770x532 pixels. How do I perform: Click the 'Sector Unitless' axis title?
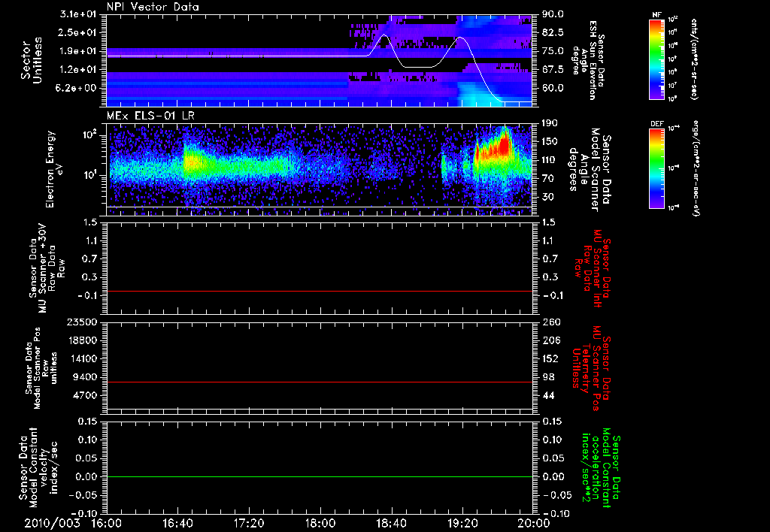[32, 60]
